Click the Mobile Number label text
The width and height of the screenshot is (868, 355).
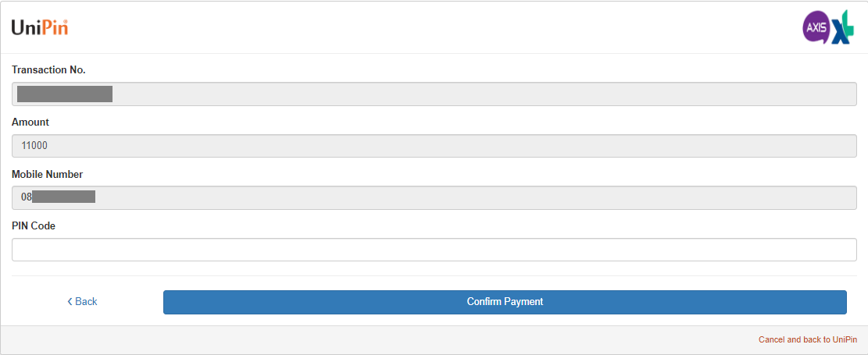[48, 174]
